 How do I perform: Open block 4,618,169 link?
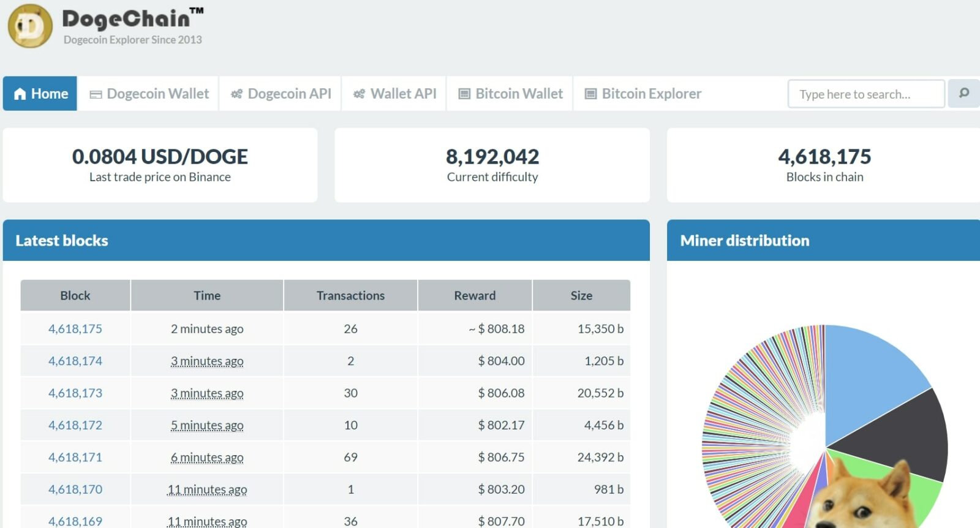(x=75, y=521)
